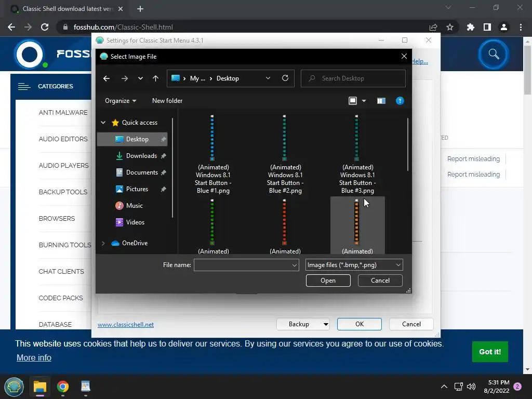Viewport: 532px width, 399px height.
Task: Open a new Chrome tab
Action: pos(140,9)
